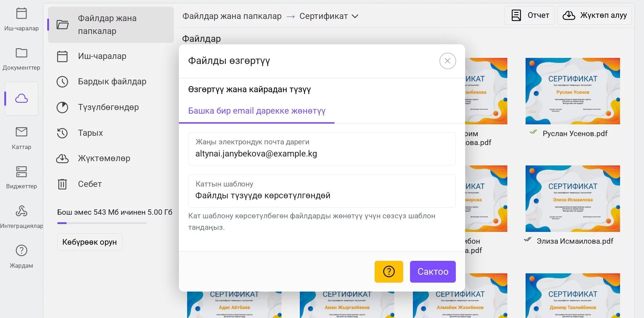Click sent checkmark next to Руслан Усенов.pdf
Viewport: 644px width, 318px height.
(533, 132)
